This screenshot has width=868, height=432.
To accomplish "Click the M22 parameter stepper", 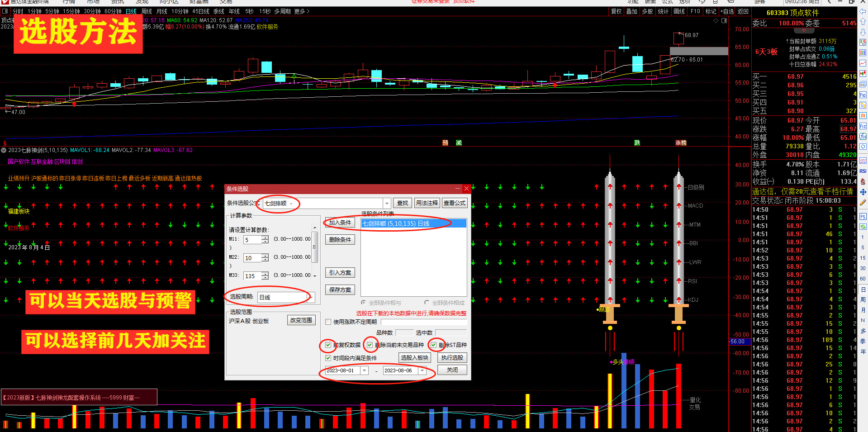I will click(265, 258).
